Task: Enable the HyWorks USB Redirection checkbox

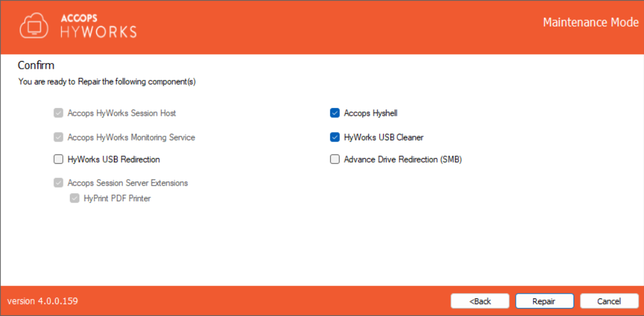Action: pyautogui.click(x=58, y=159)
